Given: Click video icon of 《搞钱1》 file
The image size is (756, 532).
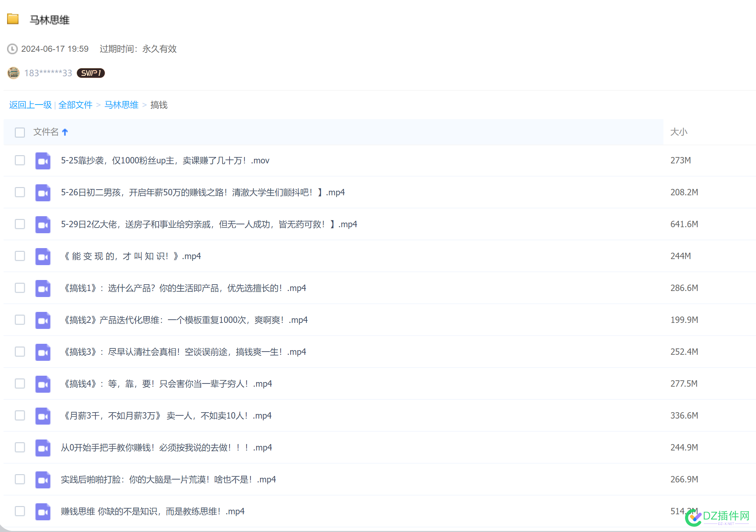Looking at the screenshot, I should [43, 289].
